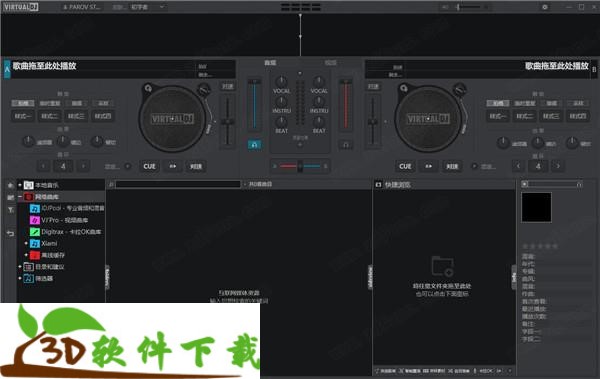Screen dimensions: 600x379
Task: Expand the 本地音乐 tree node
Action: [20, 185]
